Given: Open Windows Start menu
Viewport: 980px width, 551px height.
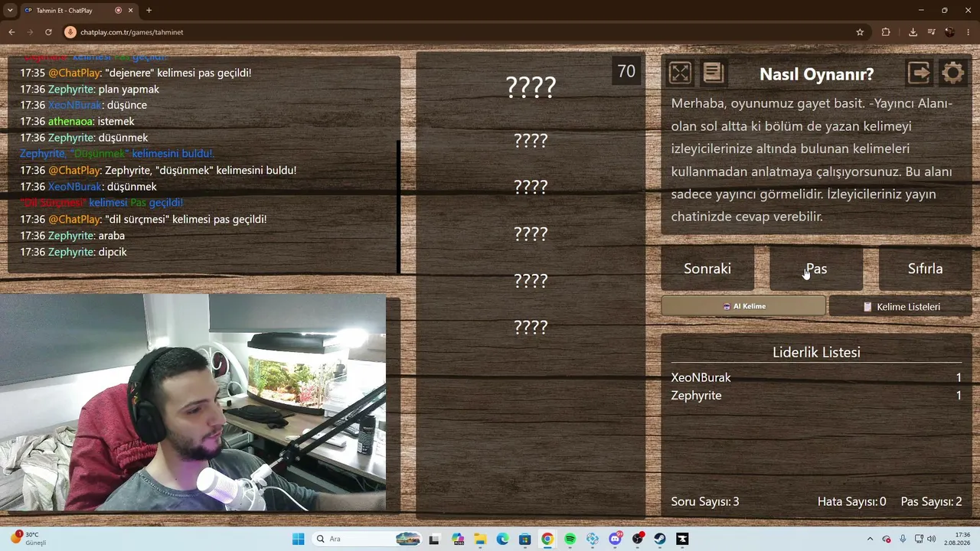Looking at the screenshot, I should tap(298, 539).
